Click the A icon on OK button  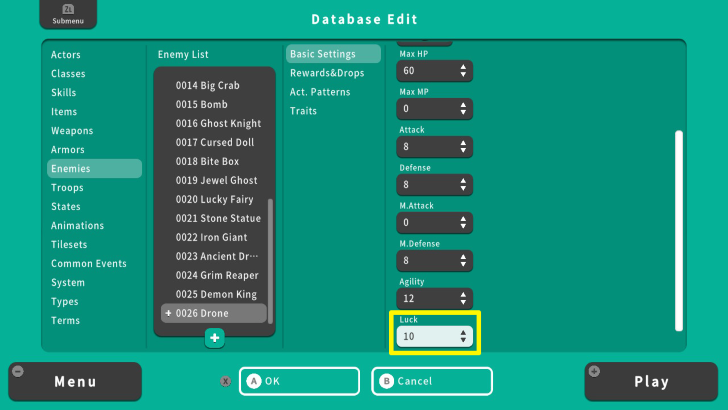254,381
